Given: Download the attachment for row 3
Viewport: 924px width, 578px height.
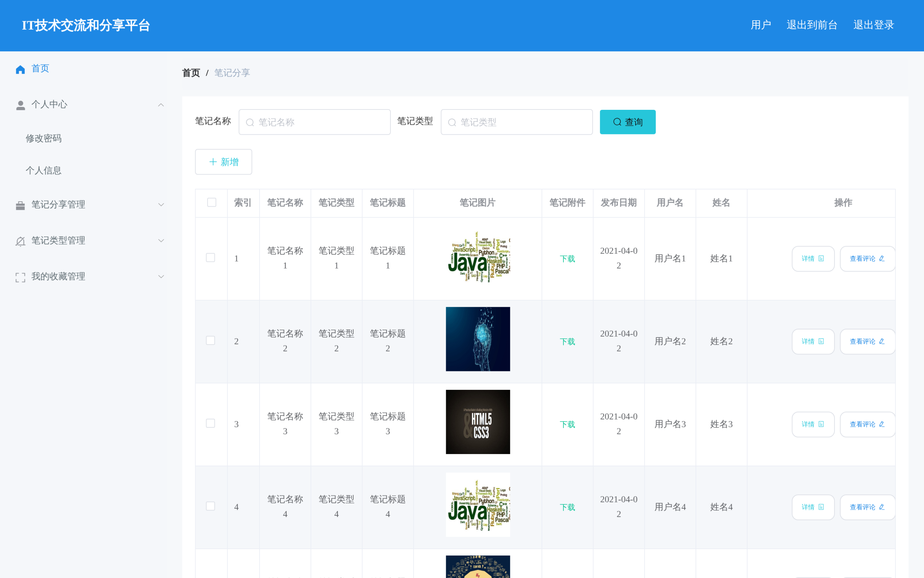Looking at the screenshot, I should click(567, 424).
